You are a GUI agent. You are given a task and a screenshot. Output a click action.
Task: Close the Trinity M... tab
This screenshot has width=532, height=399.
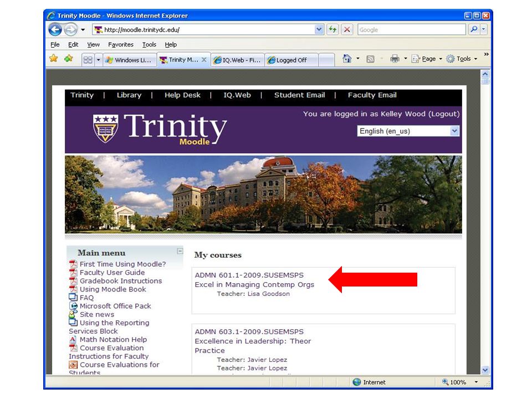pyautogui.click(x=204, y=60)
